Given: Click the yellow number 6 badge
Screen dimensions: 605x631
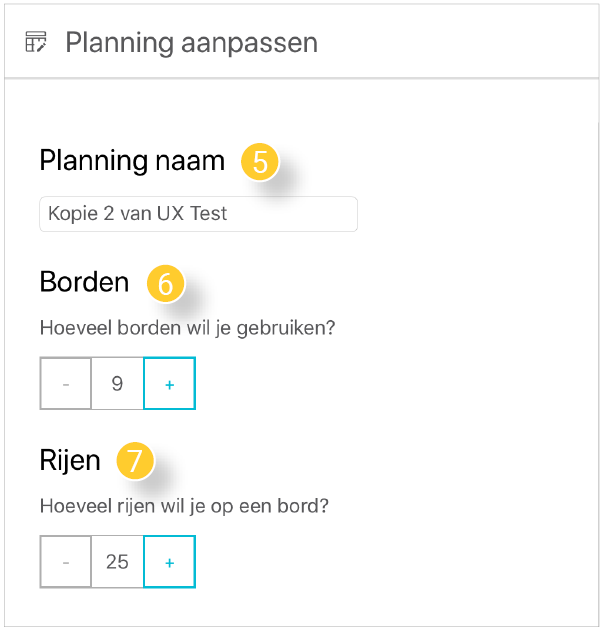Looking at the screenshot, I should [165, 283].
